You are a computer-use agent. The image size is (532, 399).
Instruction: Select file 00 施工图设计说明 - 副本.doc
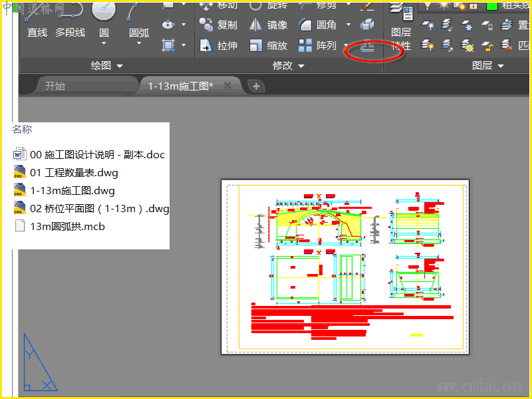[x=89, y=155]
